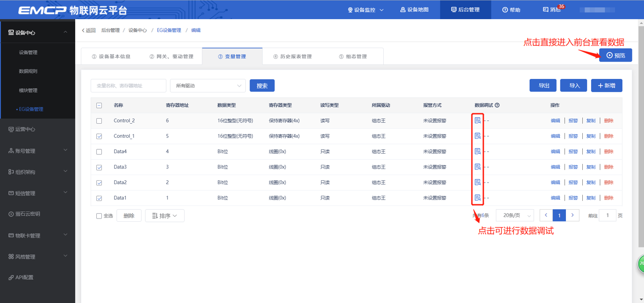Open the 设备监控 top dropdown menu
Screen dimensions: 644x303
tap(366, 10)
